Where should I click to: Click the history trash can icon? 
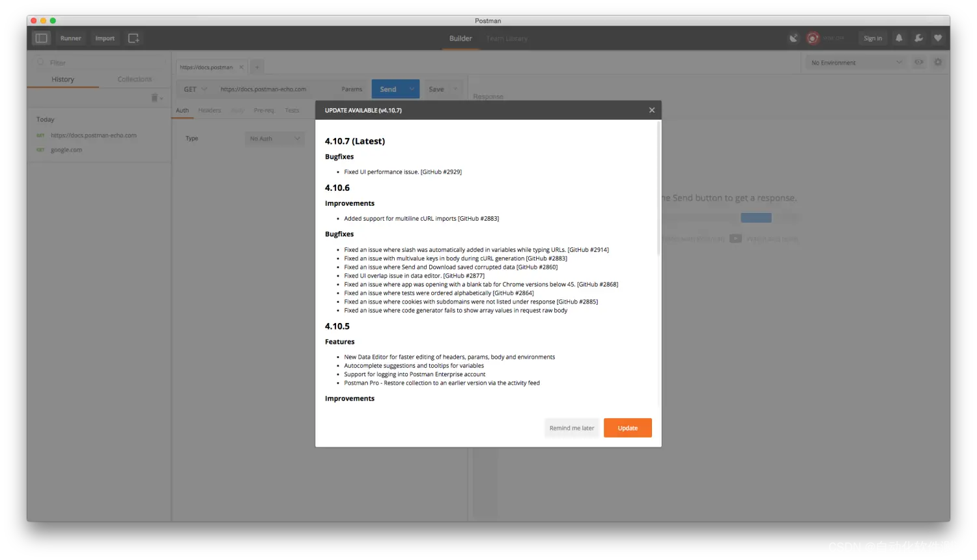155,98
